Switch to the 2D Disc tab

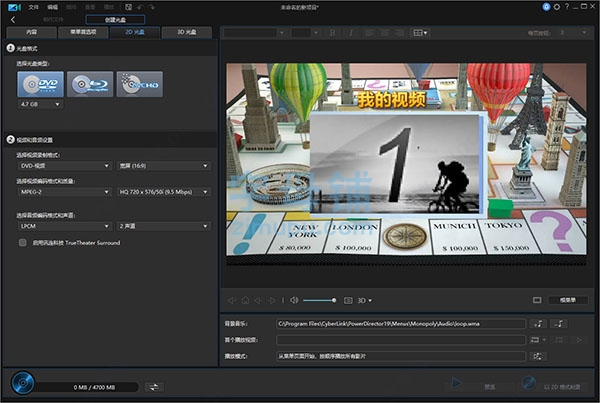point(135,32)
